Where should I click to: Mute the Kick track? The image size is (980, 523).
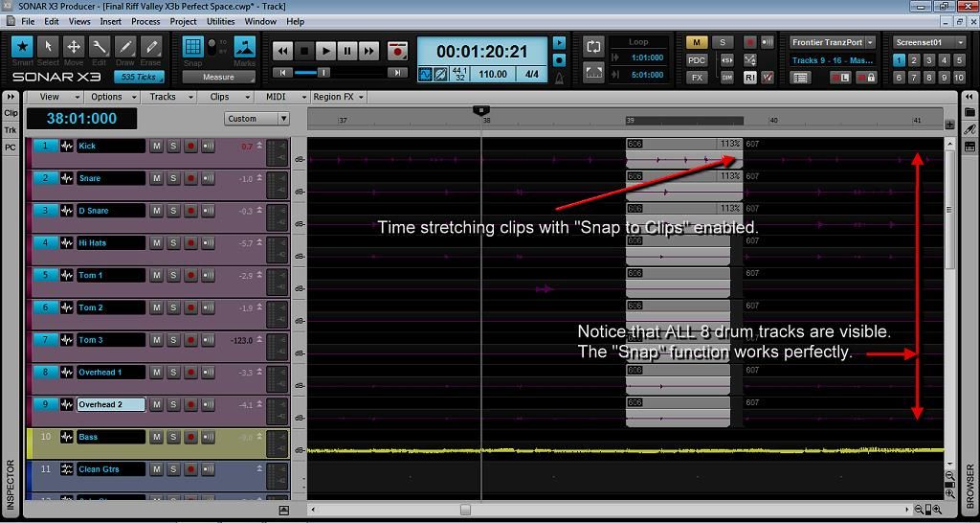point(156,147)
